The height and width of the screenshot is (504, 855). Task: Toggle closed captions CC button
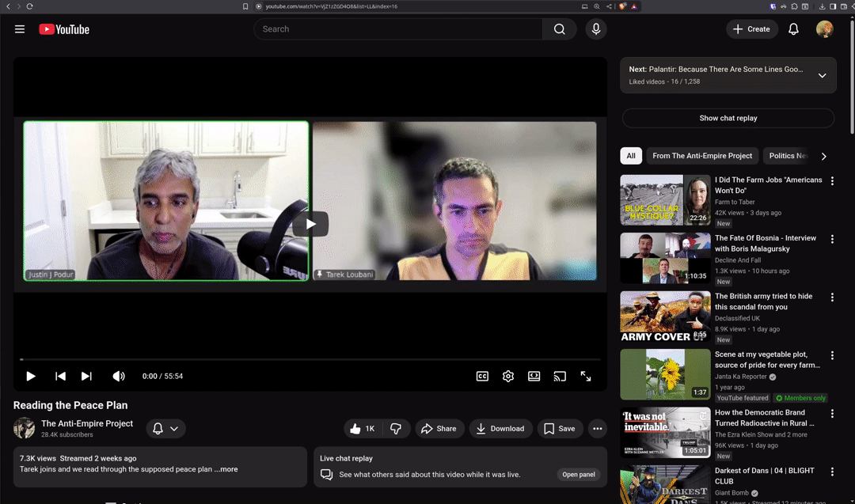482,377
